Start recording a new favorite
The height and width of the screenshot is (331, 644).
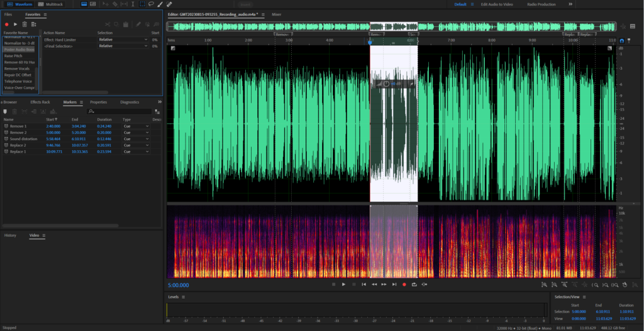click(x=6, y=24)
